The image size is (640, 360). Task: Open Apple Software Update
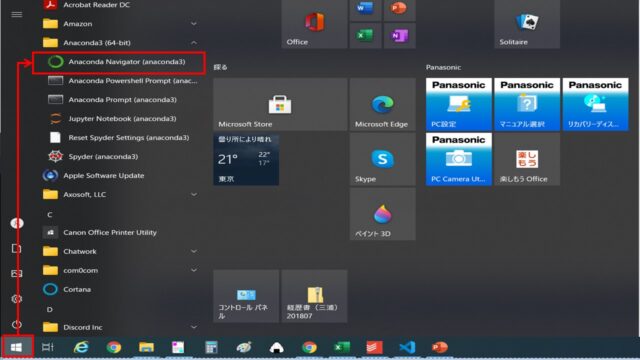(x=121, y=176)
